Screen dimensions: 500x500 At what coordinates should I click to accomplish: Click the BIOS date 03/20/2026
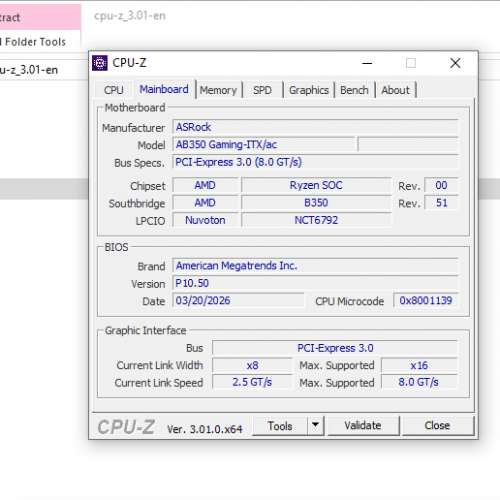pyautogui.click(x=238, y=300)
